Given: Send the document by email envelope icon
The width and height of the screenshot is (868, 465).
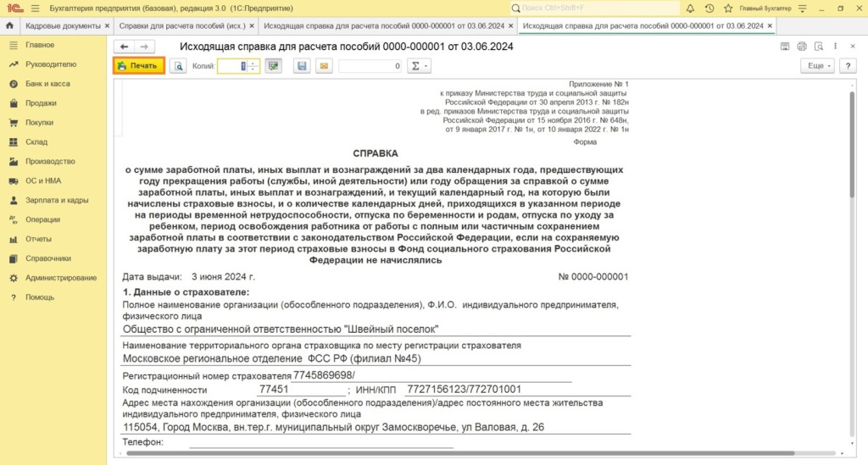Looking at the screenshot, I should [x=324, y=66].
